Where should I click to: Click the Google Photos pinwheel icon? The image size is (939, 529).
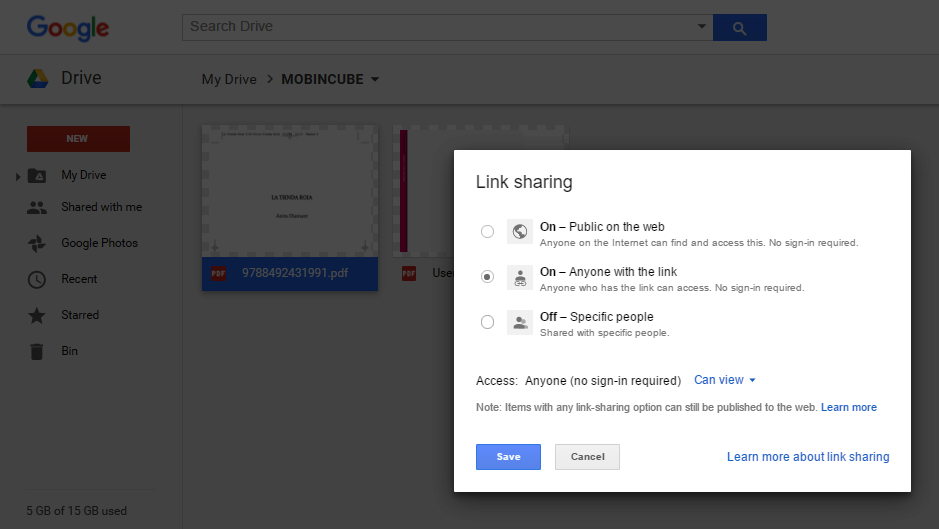click(37, 243)
